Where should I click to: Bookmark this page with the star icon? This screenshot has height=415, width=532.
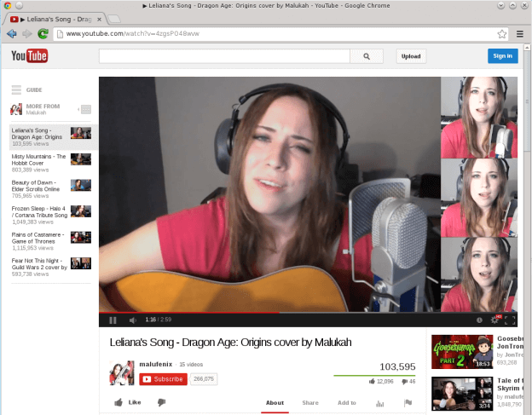coord(502,34)
